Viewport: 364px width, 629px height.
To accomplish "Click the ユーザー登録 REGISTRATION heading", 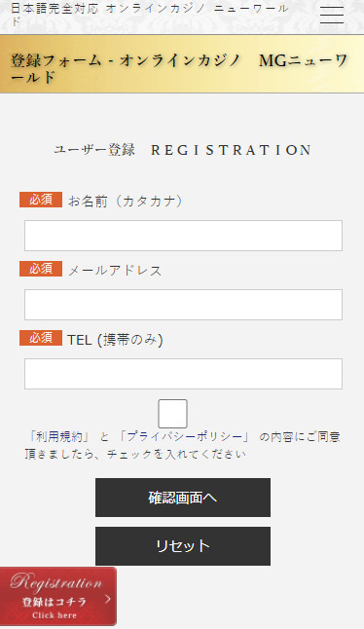I will pyautogui.click(x=182, y=150).
